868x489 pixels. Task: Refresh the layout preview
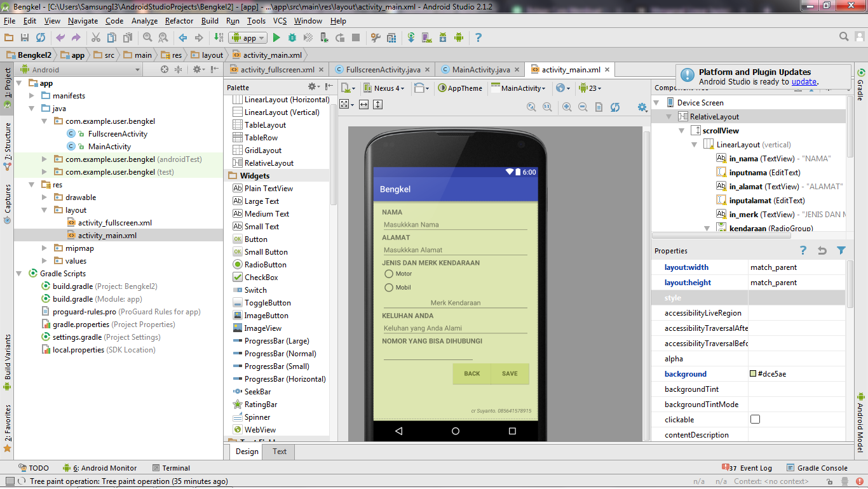tap(614, 107)
